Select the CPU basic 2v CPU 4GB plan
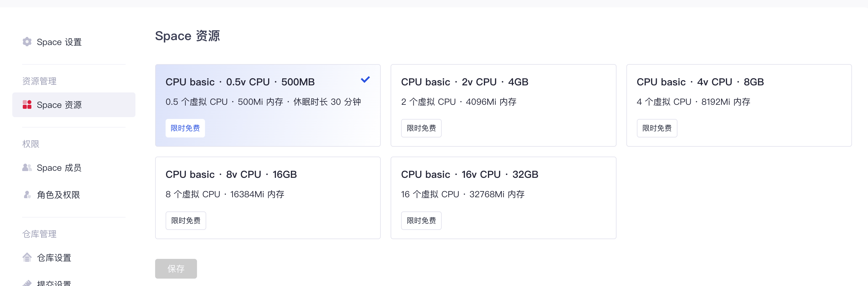Image resolution: width=868 pixels, height=286 pixels. (503, 105)
